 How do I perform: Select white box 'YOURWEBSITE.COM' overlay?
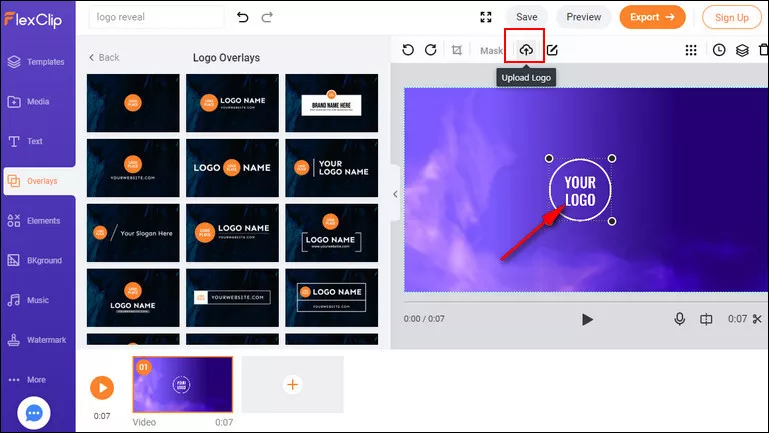232,298
